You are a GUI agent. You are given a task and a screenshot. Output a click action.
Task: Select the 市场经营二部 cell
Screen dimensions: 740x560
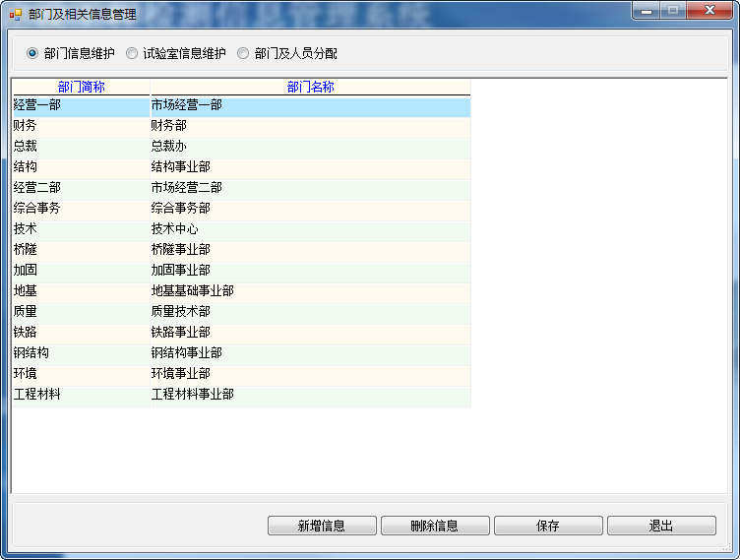point(310,188)
